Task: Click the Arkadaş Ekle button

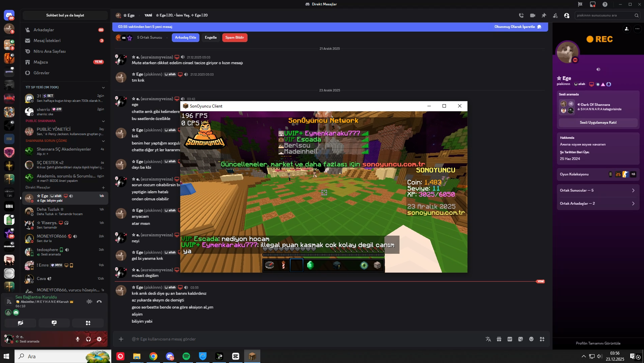Action: click(x=186, y=38)
